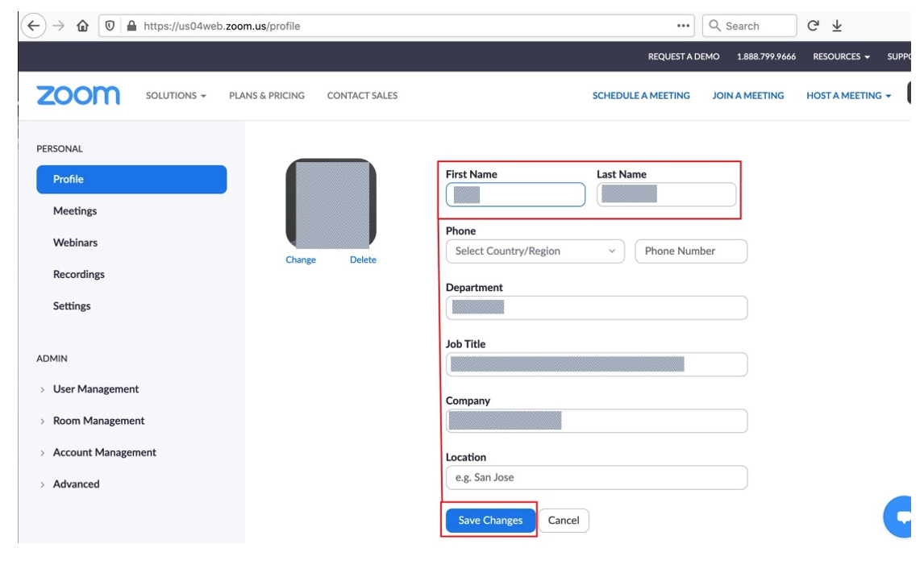Click the browser back arrow button

31,26
